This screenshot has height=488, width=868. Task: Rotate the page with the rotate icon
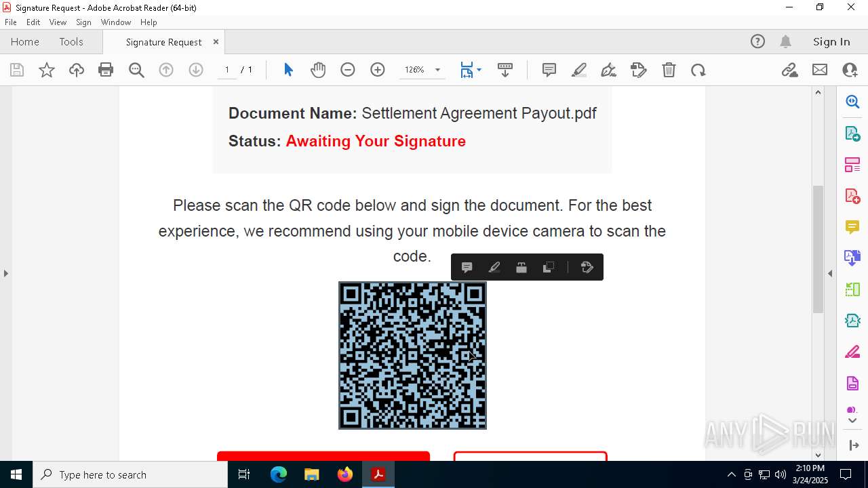point(698,70)
